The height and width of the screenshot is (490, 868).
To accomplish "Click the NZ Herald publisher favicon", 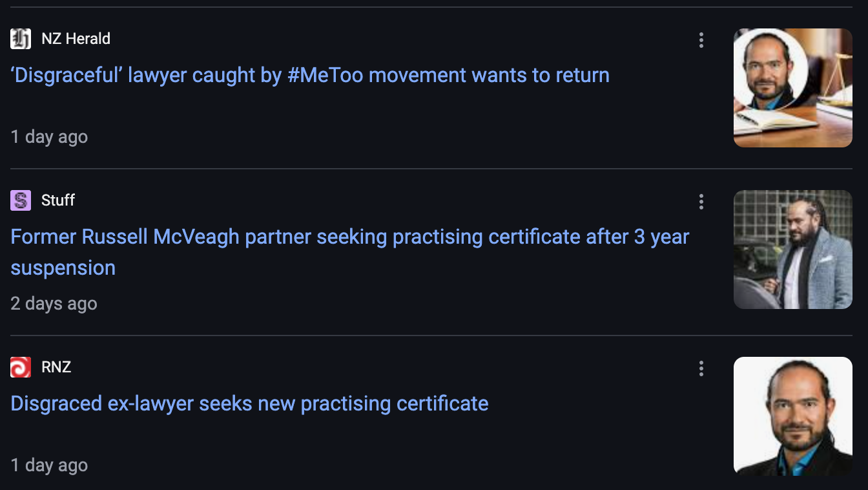I will [21, 39].
